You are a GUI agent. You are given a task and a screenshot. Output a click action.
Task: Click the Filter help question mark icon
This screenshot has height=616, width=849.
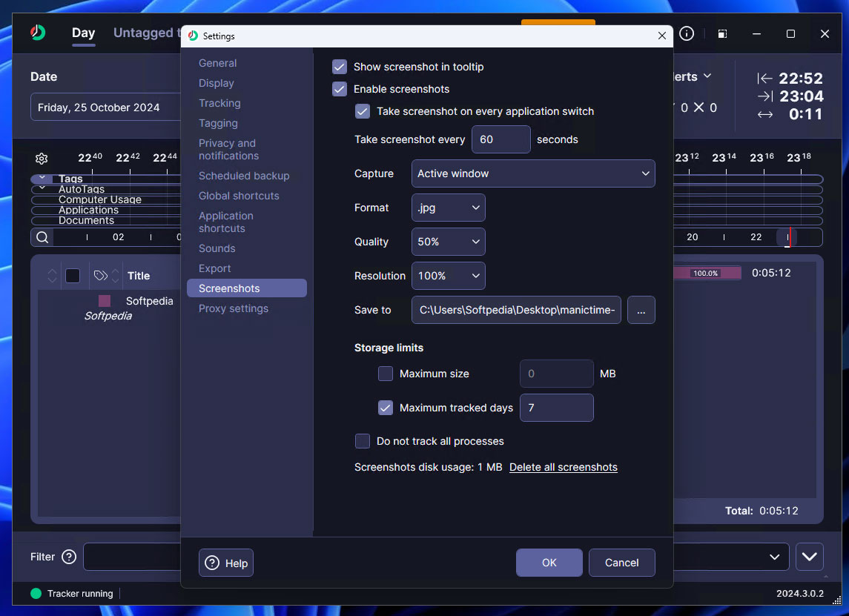tap(69, 557)
